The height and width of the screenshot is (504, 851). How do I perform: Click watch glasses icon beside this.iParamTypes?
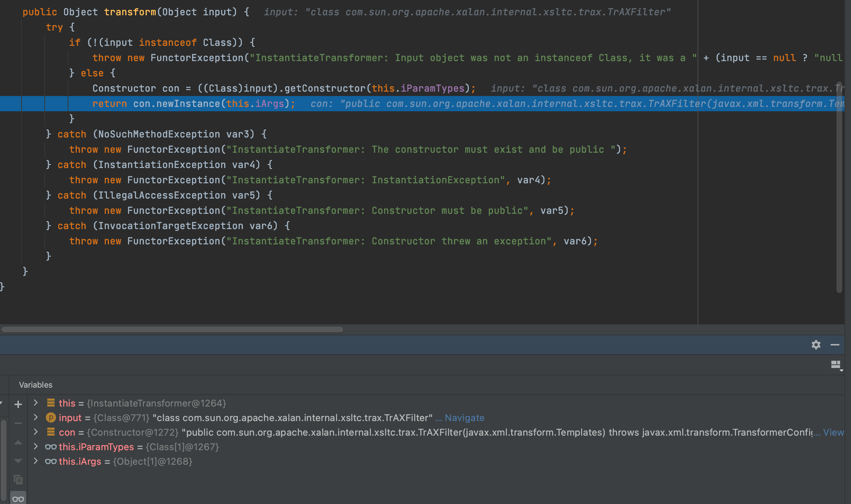click(51, 447)
